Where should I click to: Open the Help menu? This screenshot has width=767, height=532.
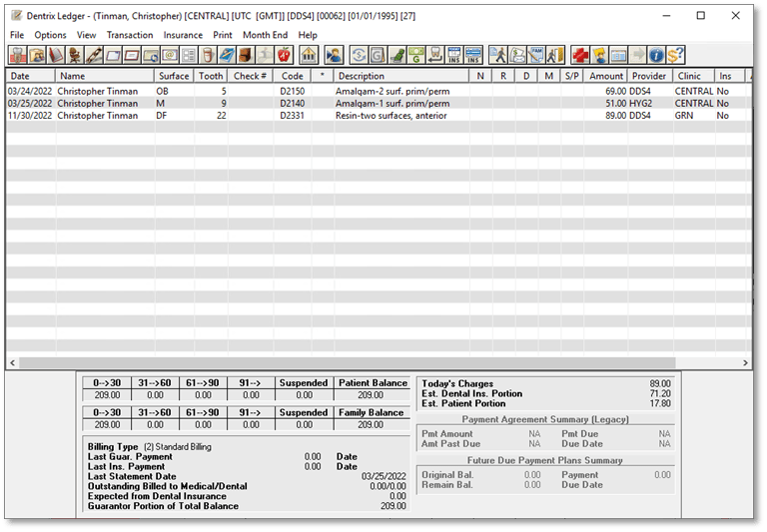[x=308, y=35]
